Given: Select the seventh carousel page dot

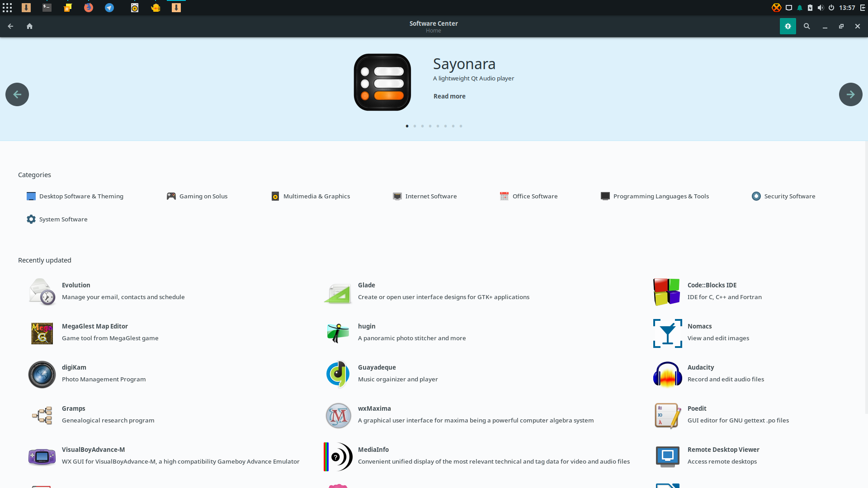Looking at the screenshot, I should [x=453, y=126].
